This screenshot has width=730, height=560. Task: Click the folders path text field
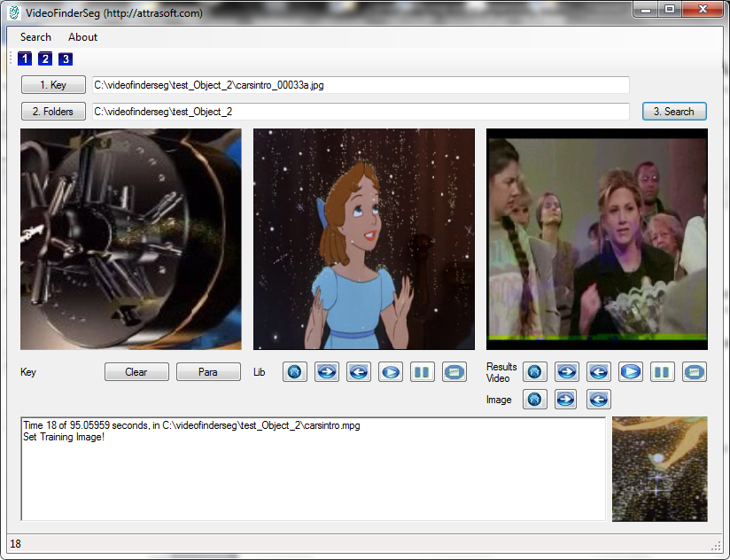point(361,112)
